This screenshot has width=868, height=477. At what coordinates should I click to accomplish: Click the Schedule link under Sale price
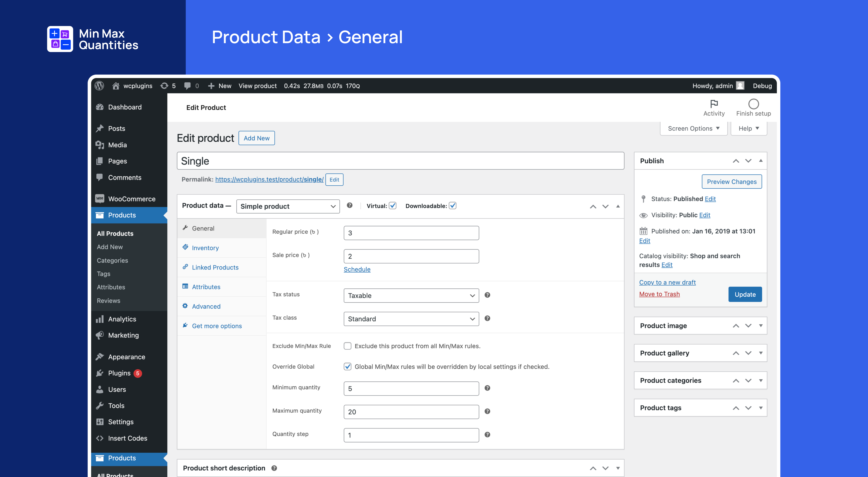point(357,269)
